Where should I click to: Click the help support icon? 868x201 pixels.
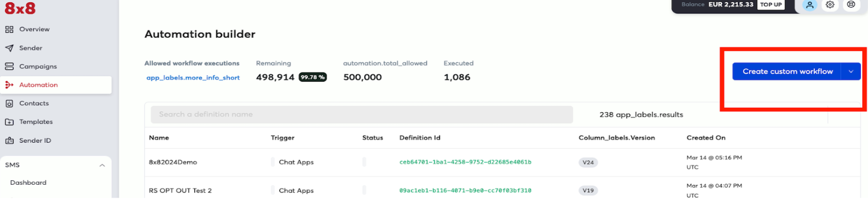click(851, 5)
